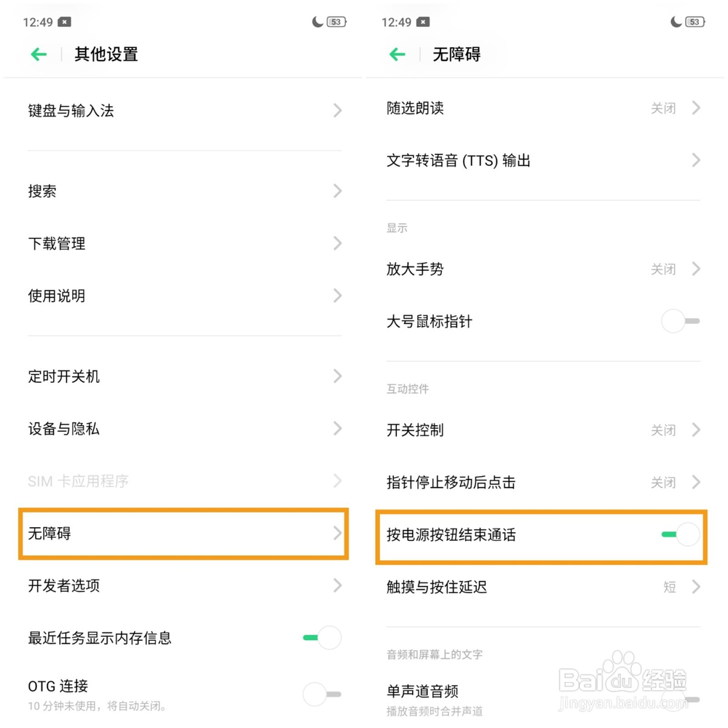This screenshot has height=728, width=728.
Task: Open 下载管理 settings item
Action: point(182,243)
